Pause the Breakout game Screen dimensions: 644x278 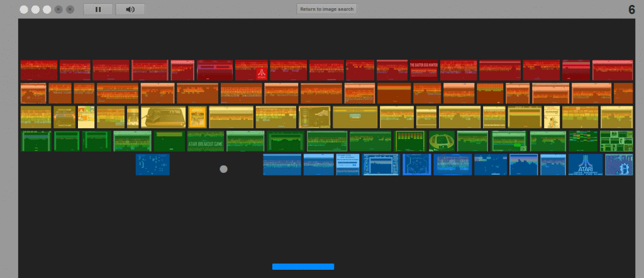(97, 9)
